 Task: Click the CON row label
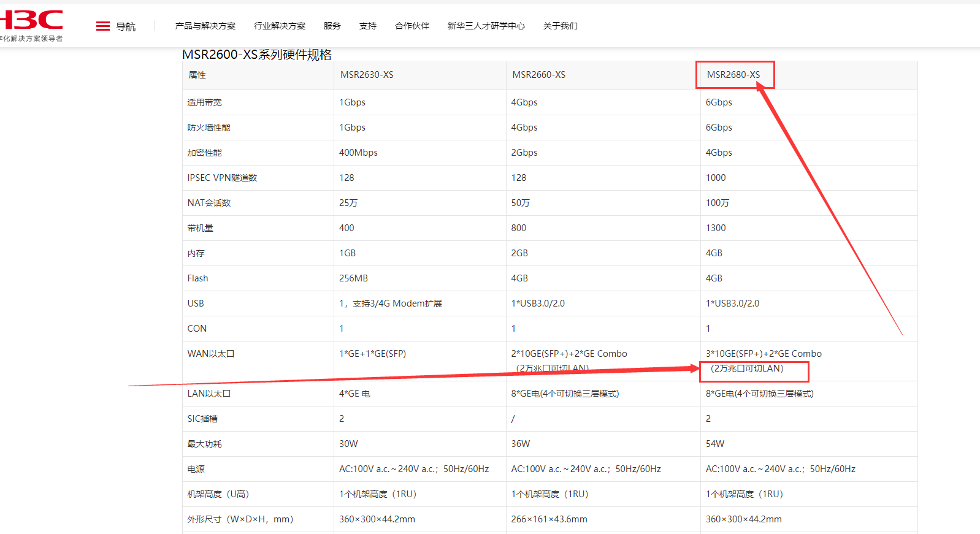click(x=197, y=329)
